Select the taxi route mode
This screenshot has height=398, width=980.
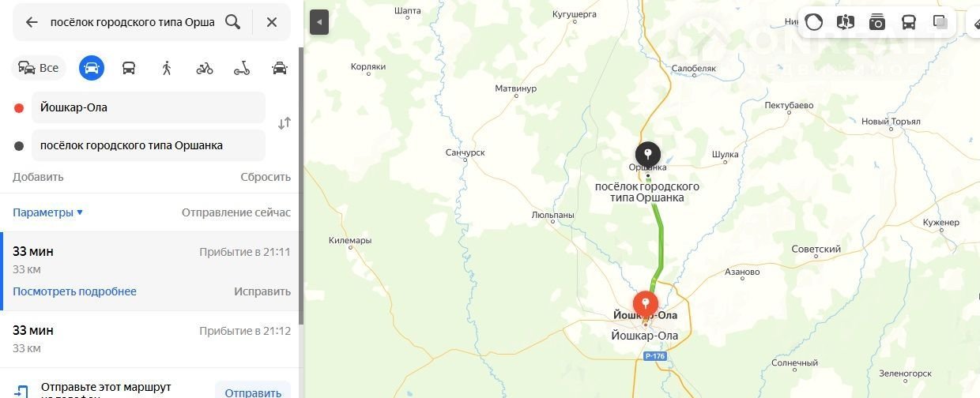(x=280, y=68)
